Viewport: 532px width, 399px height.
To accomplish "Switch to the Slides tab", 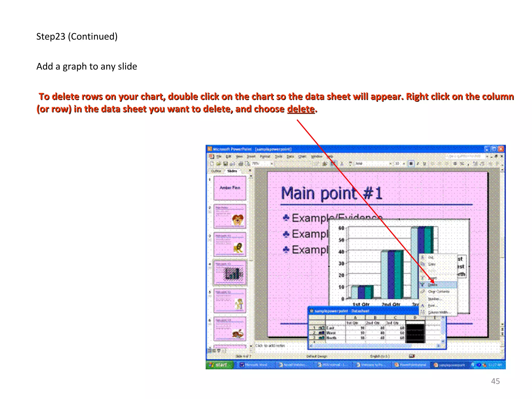I will tap(232, 171).
